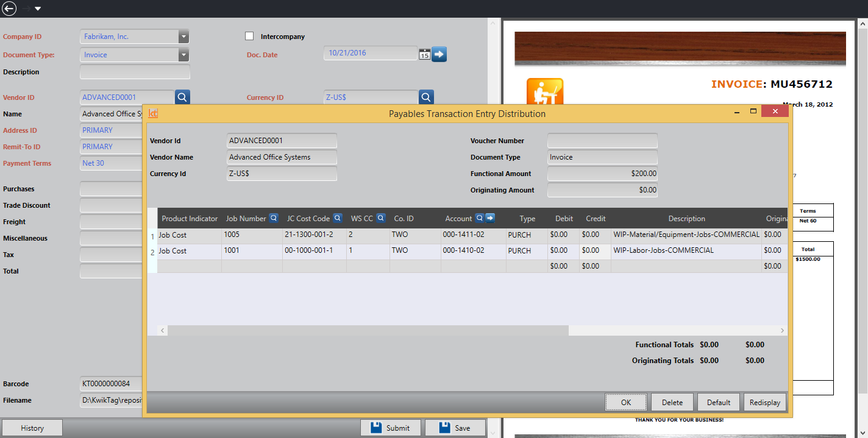Click the Voucher Number field
The width and height of the screenshot is (868, 438).
tap(602, 141)
